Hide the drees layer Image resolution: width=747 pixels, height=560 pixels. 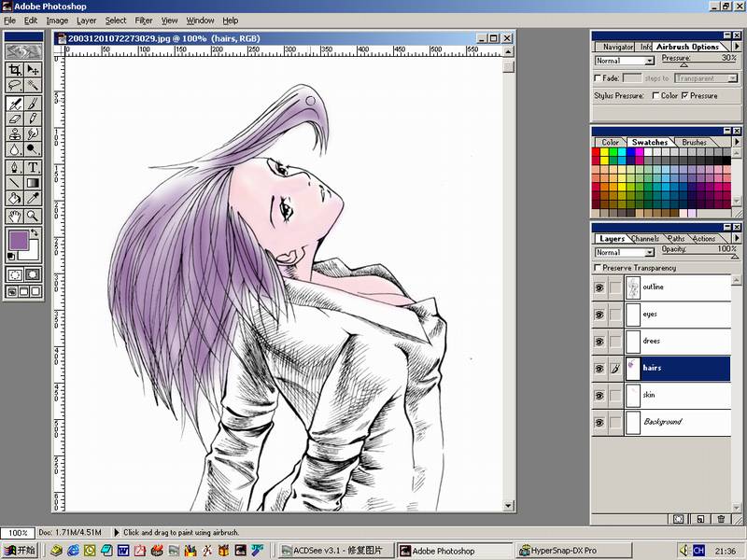tap(599, 342)
